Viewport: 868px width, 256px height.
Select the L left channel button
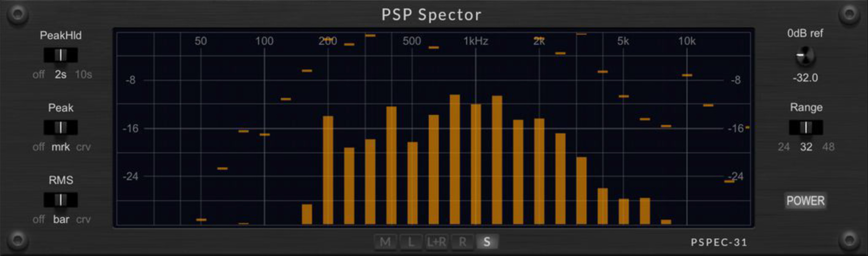pyautogui.click(x=411, y=242)
